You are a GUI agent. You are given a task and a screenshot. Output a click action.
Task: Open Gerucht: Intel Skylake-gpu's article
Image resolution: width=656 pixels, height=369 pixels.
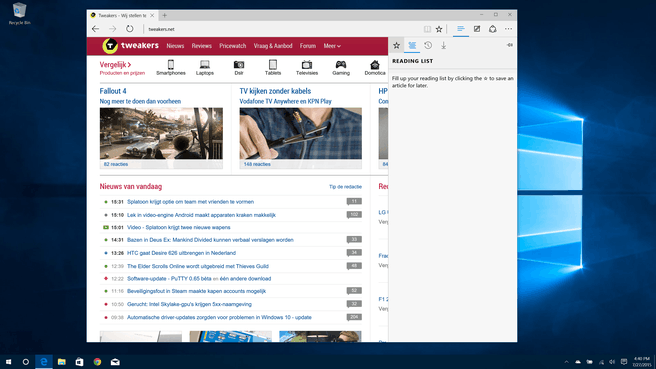point(190,304)
